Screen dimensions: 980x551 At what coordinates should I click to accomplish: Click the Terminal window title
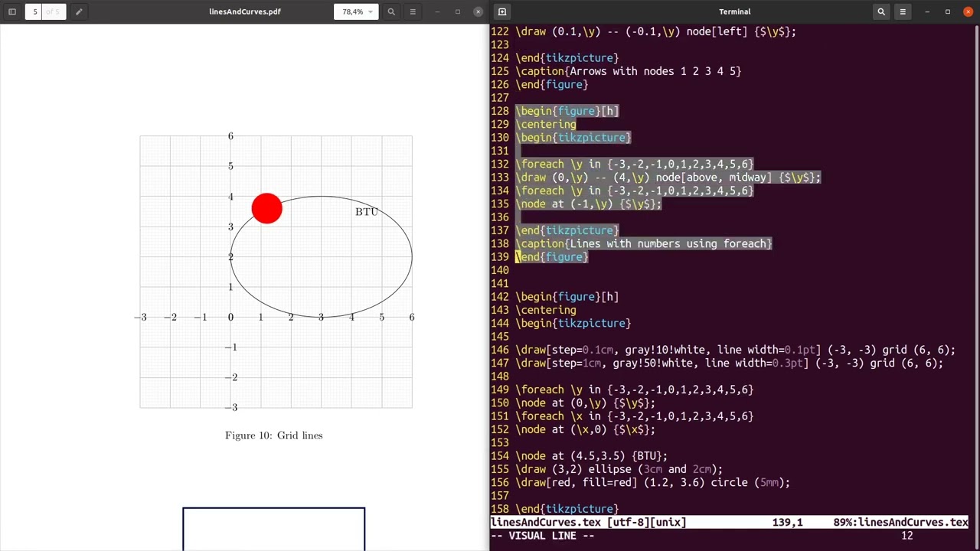pyautogui.click(x=734, y=11)
